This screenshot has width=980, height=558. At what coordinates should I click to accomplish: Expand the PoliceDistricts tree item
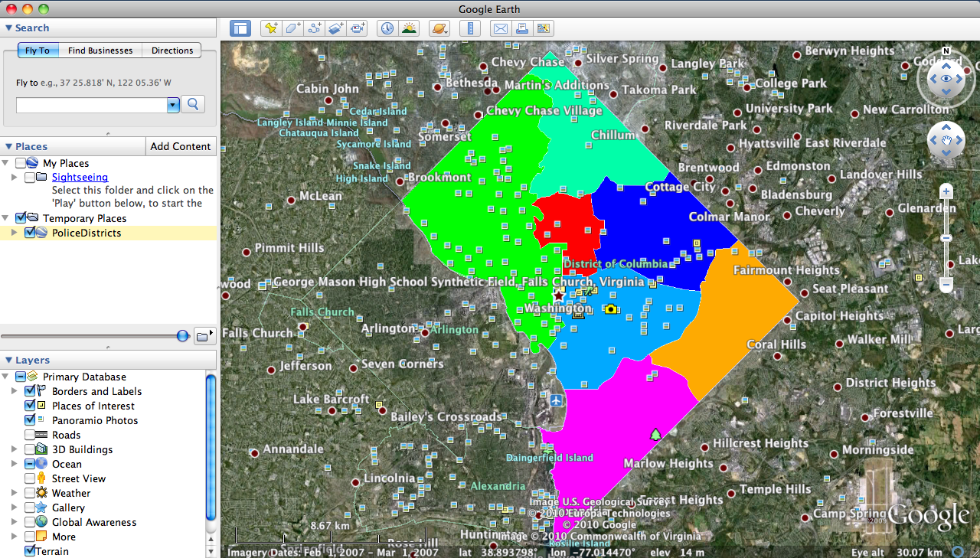point(14,233)
